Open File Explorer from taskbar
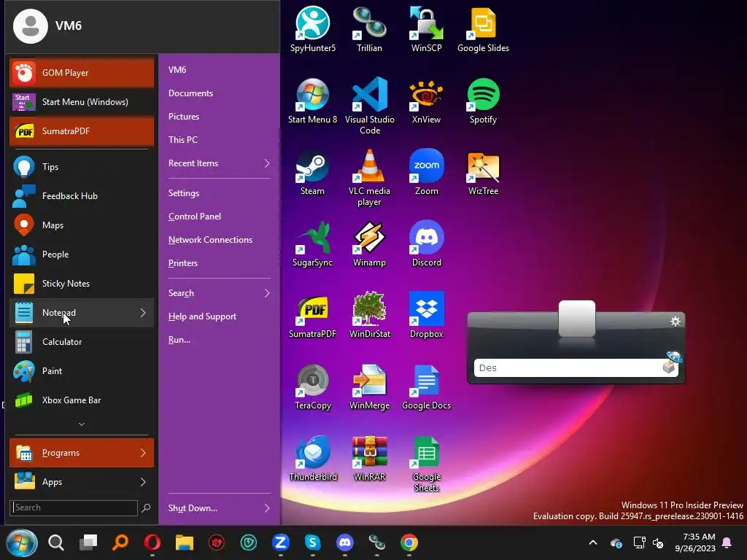Viewport: 747px width, 560px height. (x=185, y=542)
